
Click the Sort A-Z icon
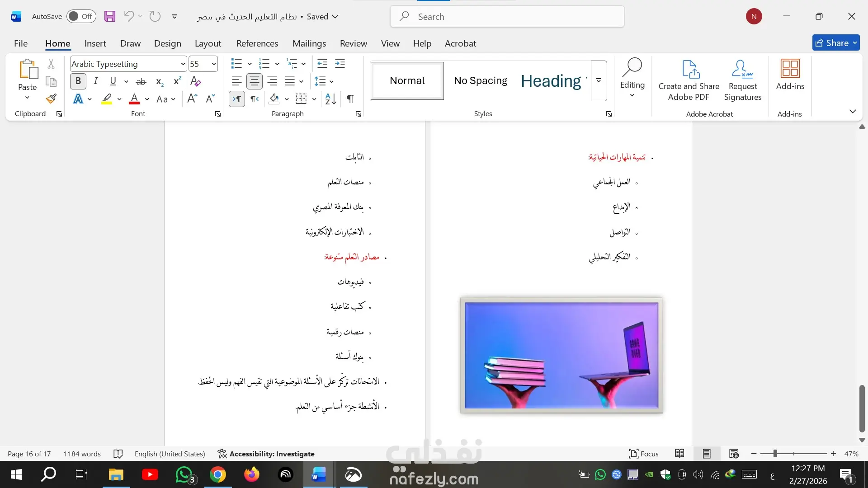tap(330, 99)
